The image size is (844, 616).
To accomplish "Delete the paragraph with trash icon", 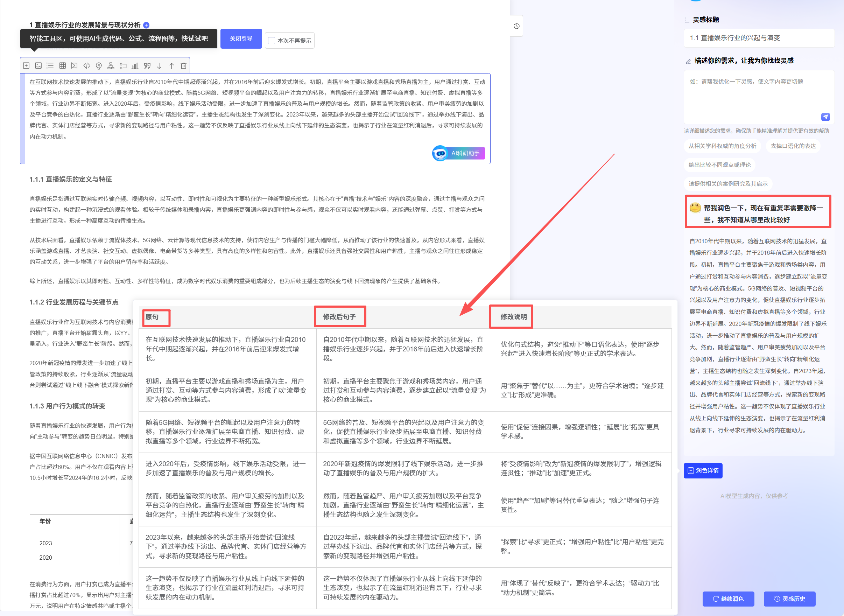I will pyautogui.click(x=183, y=66).
